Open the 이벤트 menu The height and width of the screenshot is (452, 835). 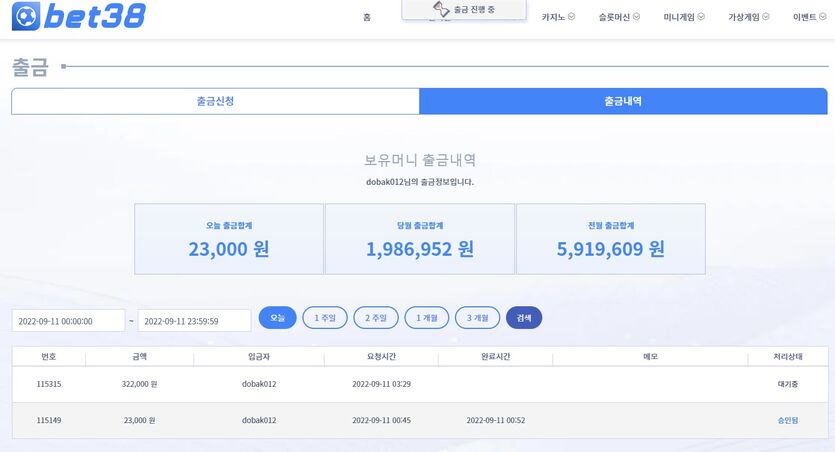pyautogui.click(x=805, y=17)
